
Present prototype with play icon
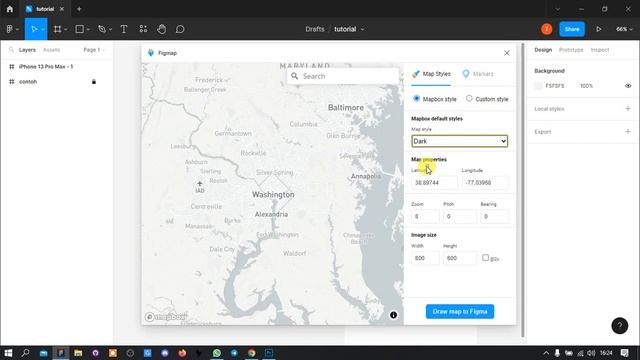coord(598,29)
